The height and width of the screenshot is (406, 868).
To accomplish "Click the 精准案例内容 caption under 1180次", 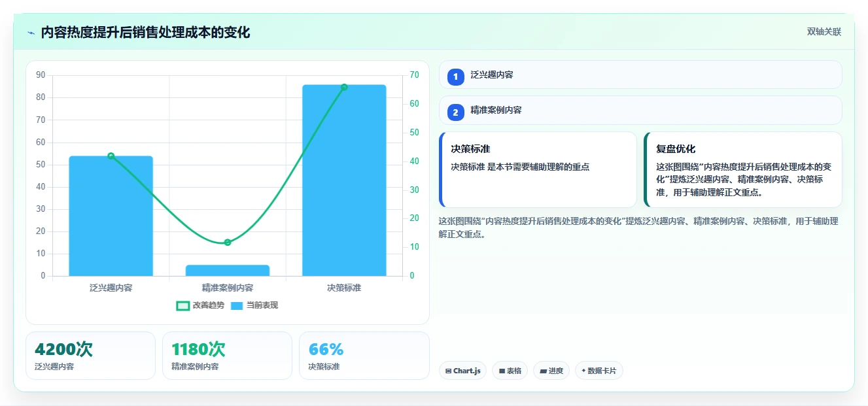I will point(195,367).
